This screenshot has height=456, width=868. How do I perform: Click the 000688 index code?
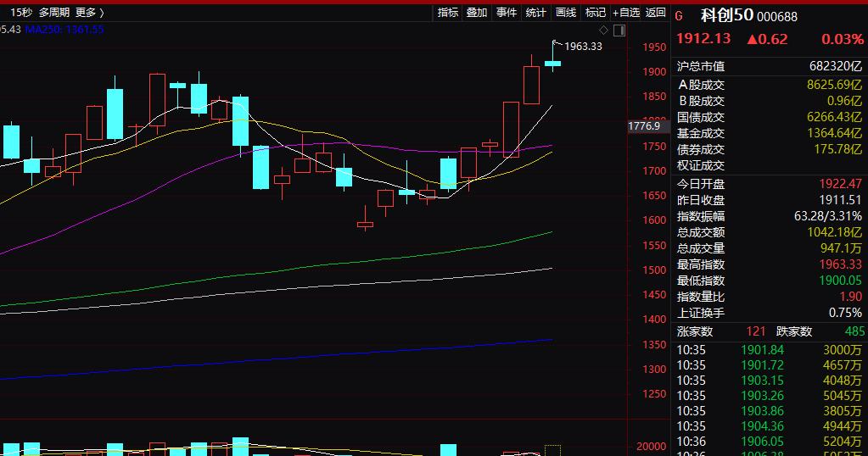[x=777, y=17]
